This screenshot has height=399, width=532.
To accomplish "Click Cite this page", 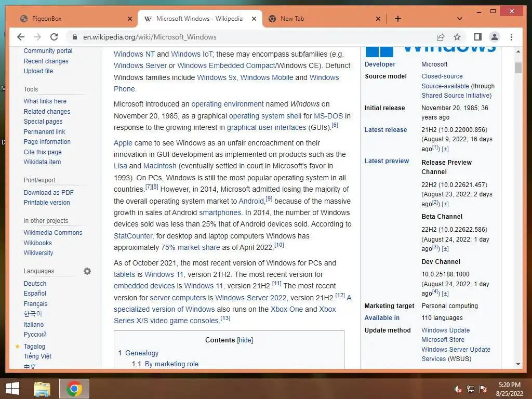I will tap(43, 152).
